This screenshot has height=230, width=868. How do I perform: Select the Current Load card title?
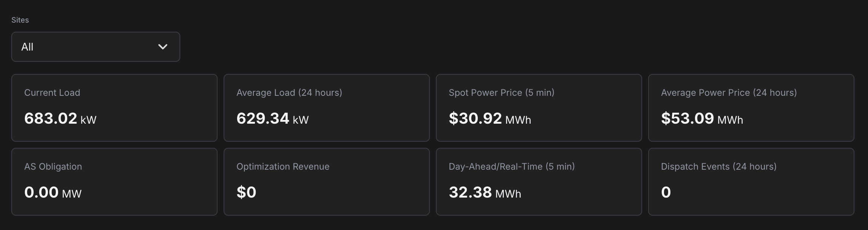click(52, 93)
